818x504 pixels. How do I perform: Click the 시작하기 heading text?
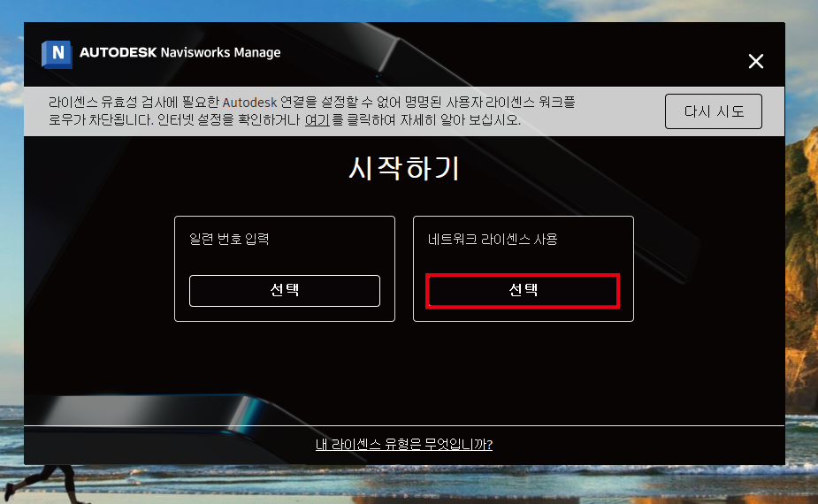404,168
